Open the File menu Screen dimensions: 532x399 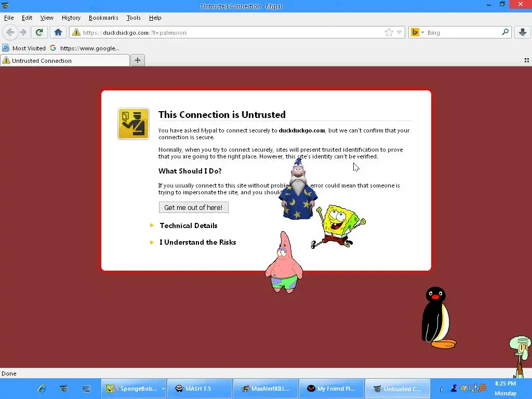(x=9, y=18)
